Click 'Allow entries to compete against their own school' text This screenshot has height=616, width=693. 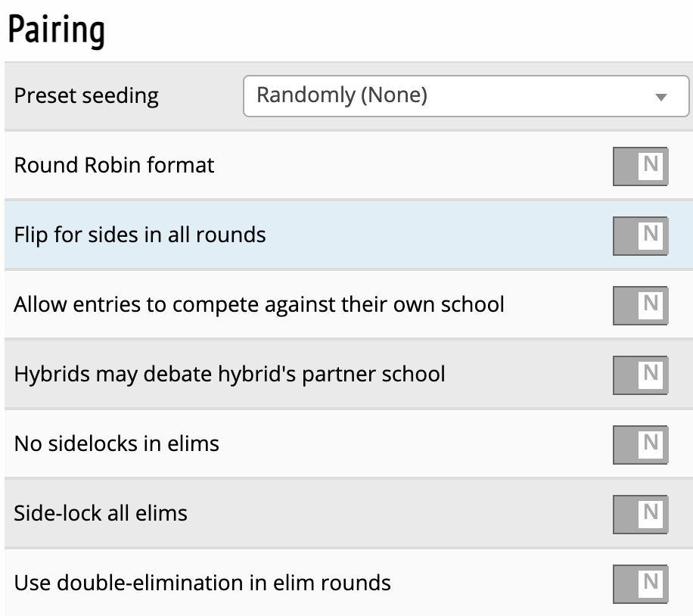coord(259,305)
